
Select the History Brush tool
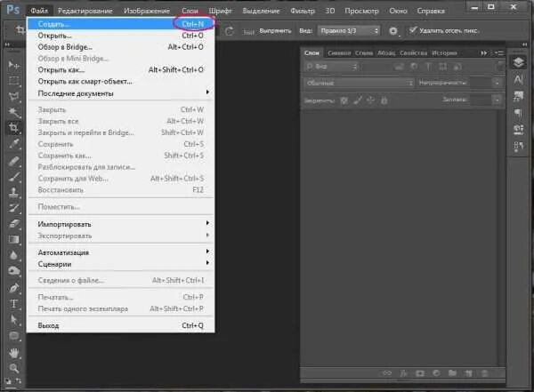point(14,208)
